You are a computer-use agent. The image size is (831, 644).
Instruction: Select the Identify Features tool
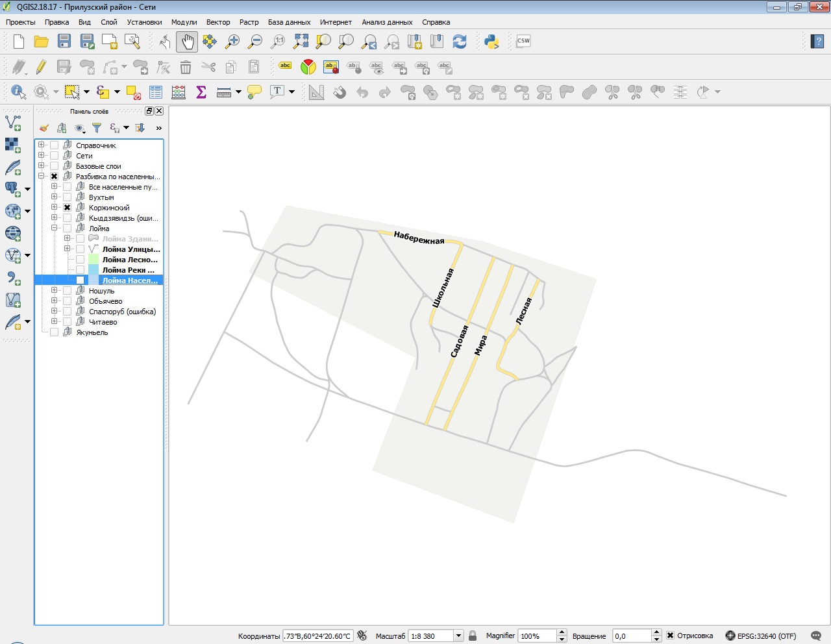click(18, 92)
